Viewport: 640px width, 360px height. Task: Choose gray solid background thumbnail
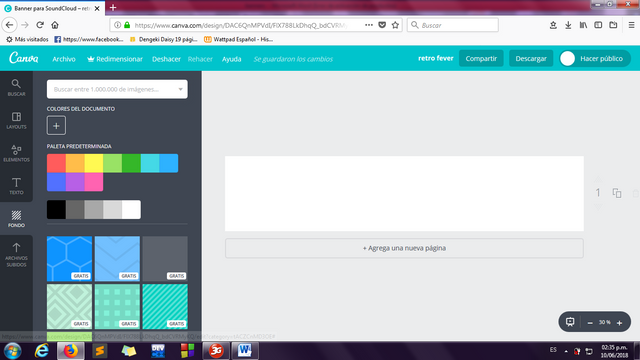click(165, 258)
